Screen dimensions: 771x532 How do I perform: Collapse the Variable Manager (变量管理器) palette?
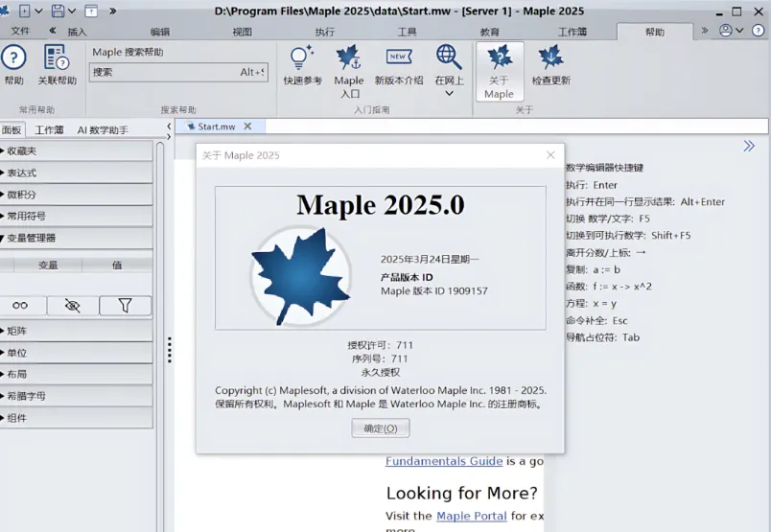76,238
